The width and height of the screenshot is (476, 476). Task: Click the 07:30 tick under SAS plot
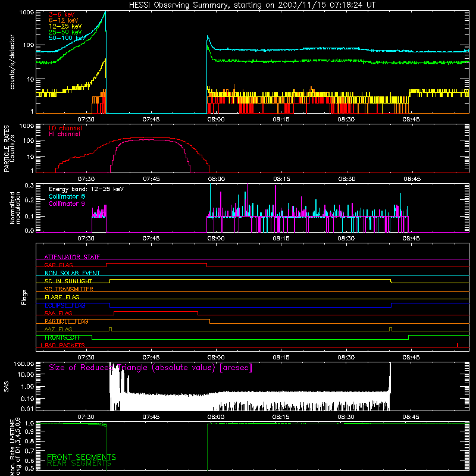tap(86, 417)
